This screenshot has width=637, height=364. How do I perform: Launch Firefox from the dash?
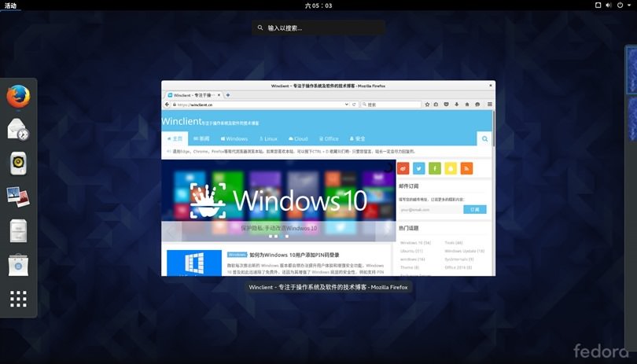coord(18,96)
